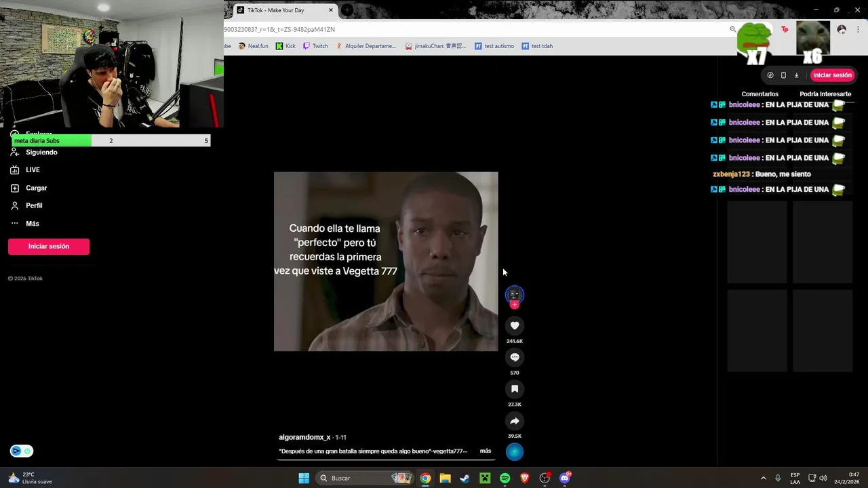
Task: Save the video with the bookmark icon
Action: click(515, 389)
